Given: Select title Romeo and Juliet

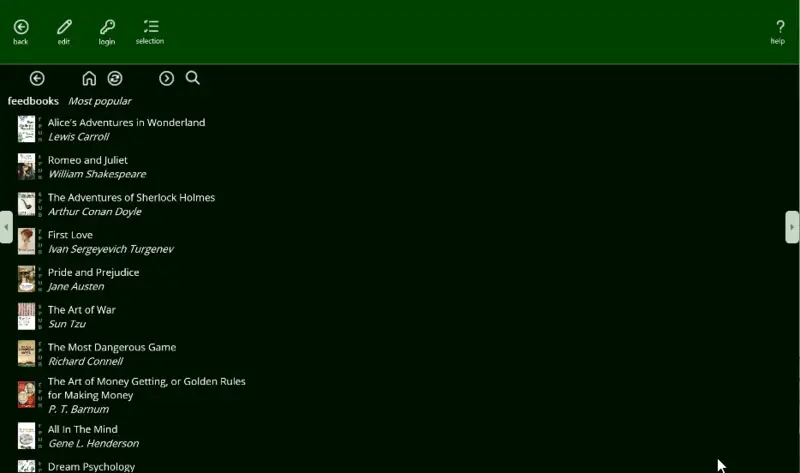Looking at the screenshot, I should click(x=88, y=160).
